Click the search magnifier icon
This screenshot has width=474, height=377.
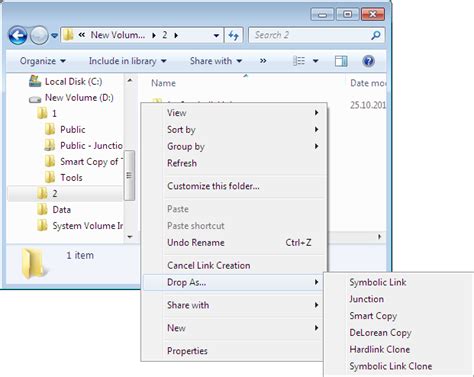[x=376, y=35]
